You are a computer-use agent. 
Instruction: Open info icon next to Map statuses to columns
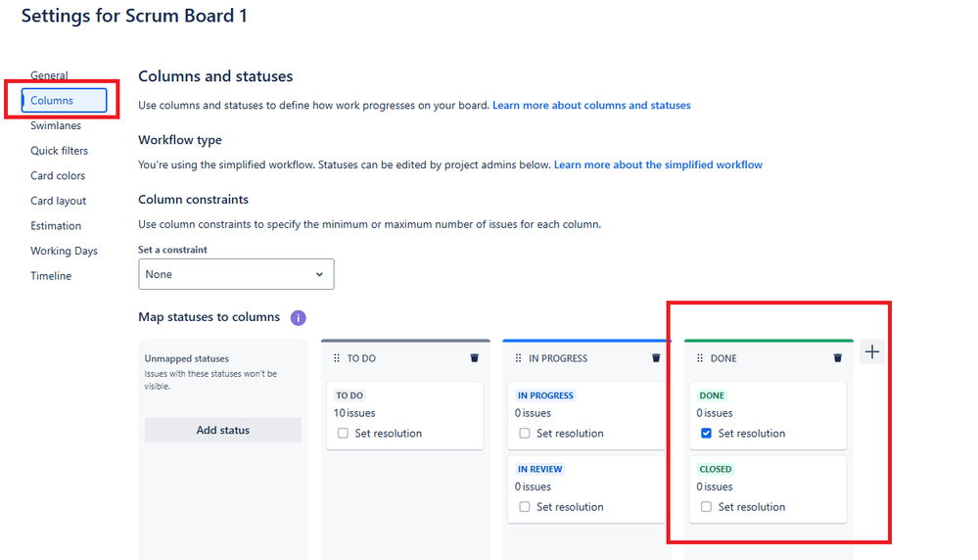click(x=299, y=317)
